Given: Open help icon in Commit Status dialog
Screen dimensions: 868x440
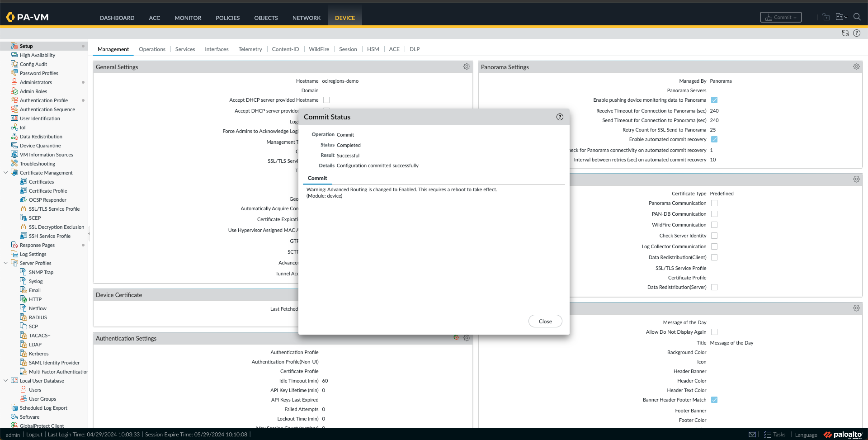Looking at the screenshot, I should (560, 117).
